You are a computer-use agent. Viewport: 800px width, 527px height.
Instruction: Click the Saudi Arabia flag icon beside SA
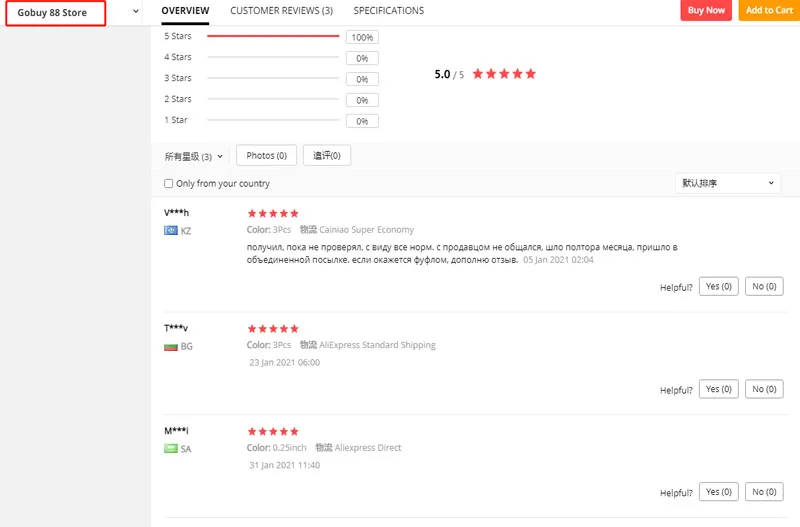[x=170, y=449]
